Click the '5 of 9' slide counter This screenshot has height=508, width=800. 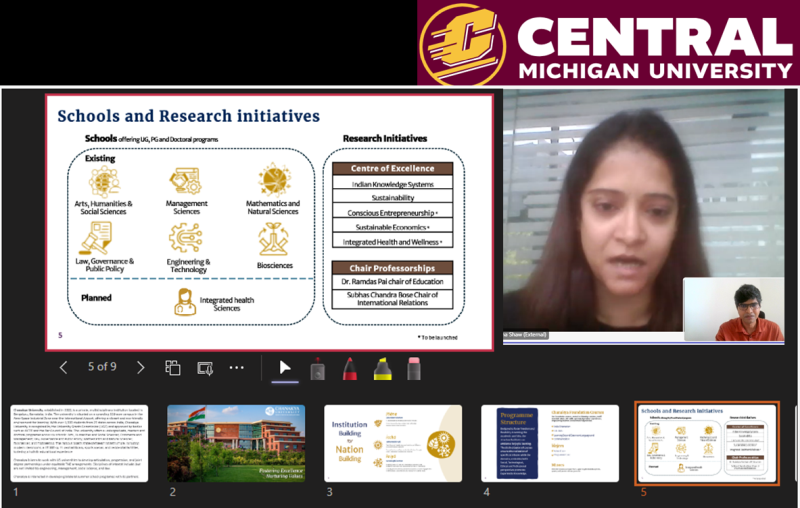pyautogui.click(x=102, y=367)
